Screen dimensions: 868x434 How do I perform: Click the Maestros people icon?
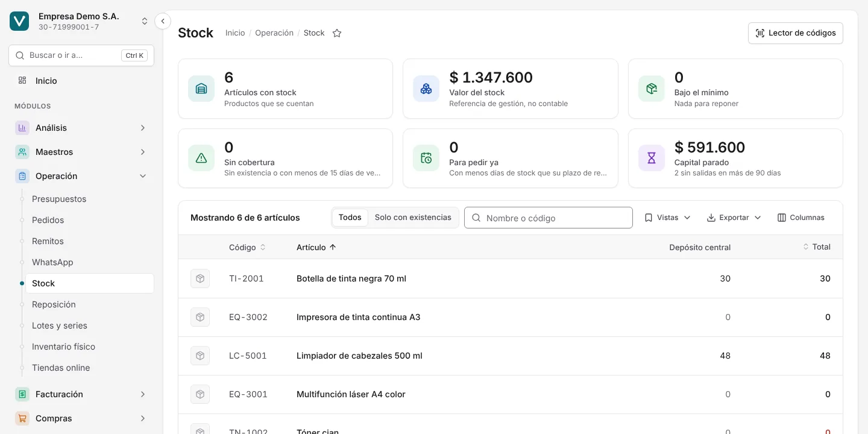click(22, 152)
